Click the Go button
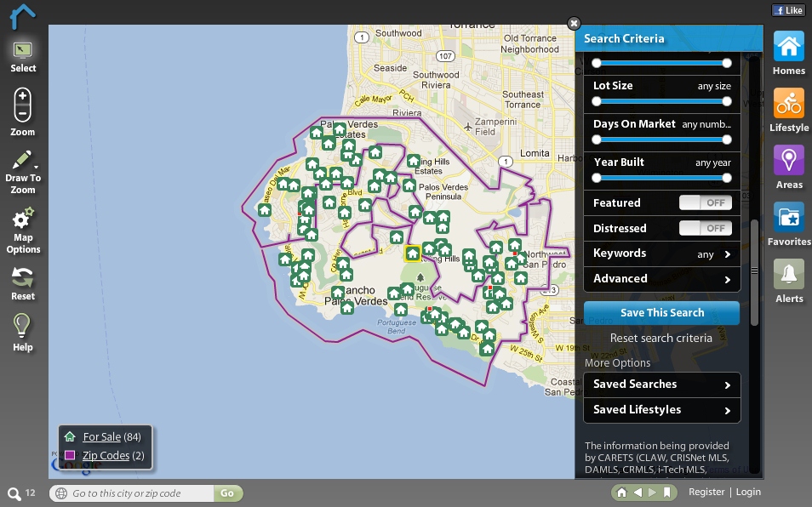 tap(227, 493)
